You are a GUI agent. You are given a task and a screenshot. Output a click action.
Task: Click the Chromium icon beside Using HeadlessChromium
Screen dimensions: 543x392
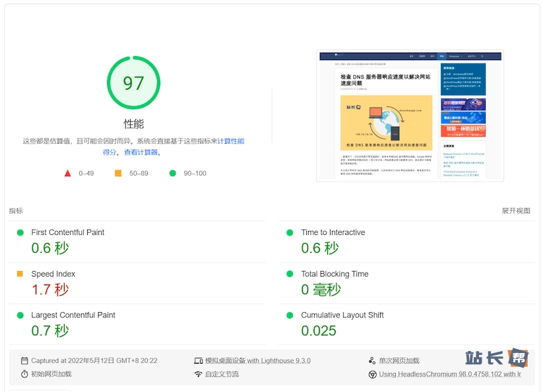(x=372, y=374)
